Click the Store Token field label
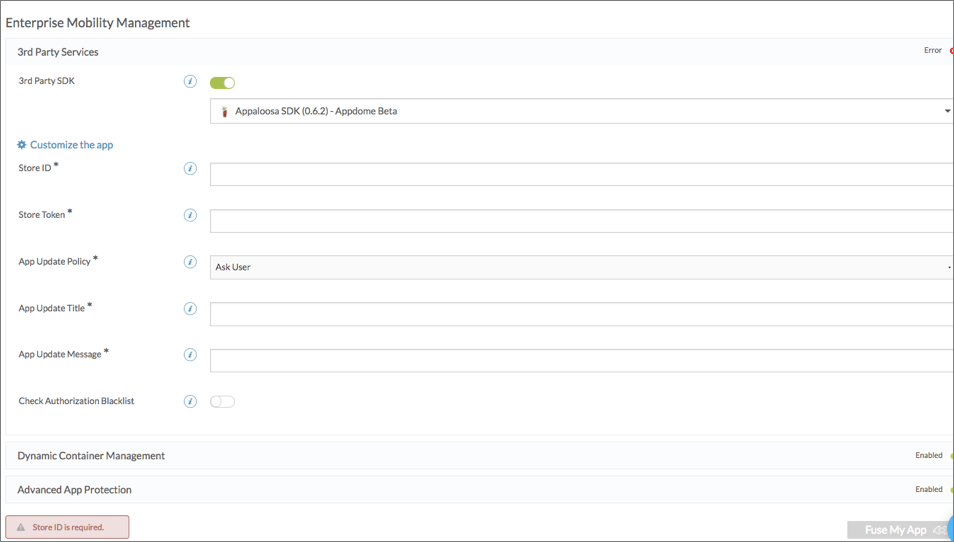This screenshot has height=542, width=954. pos(41,215)
